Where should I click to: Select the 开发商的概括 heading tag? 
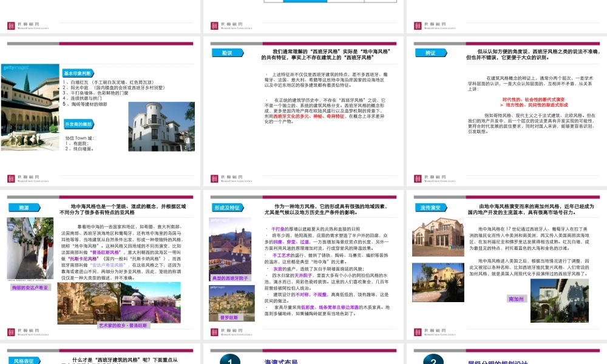coord(78,124)
